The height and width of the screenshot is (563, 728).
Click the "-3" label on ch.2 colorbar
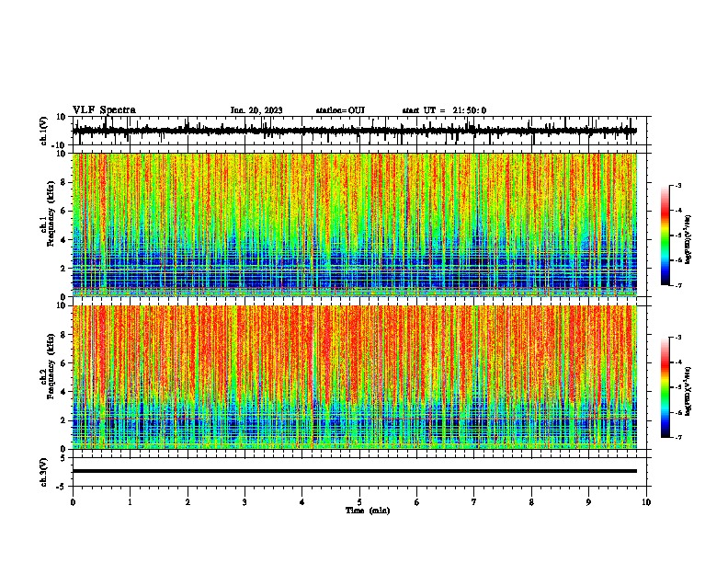click(677, 338)
